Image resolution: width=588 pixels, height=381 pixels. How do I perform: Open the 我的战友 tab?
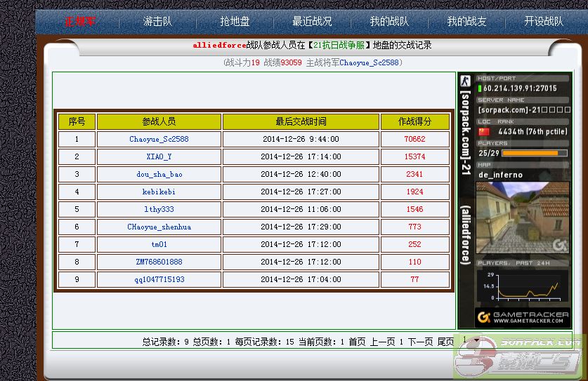[x=466, y=22]
